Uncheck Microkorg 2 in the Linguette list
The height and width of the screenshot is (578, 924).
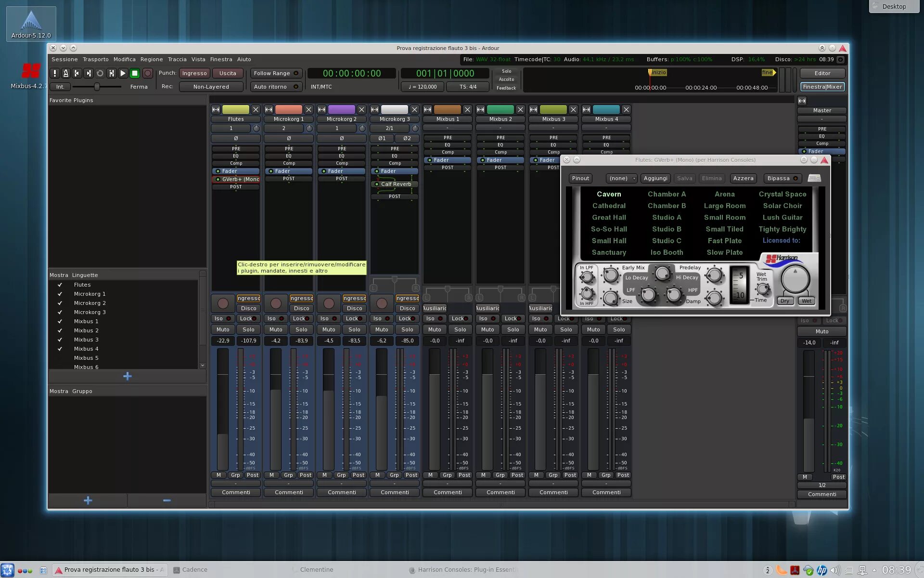[60, 303]
